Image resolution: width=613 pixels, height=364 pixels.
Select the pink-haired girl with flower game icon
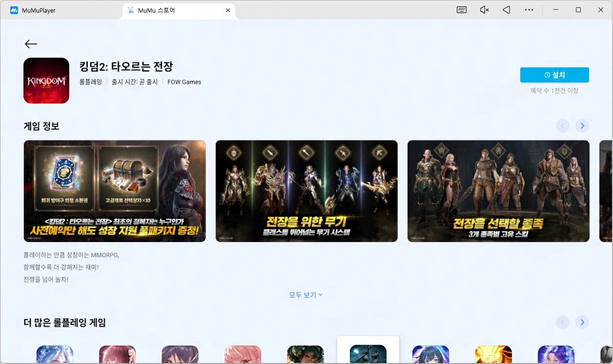(x=117, y=355)
